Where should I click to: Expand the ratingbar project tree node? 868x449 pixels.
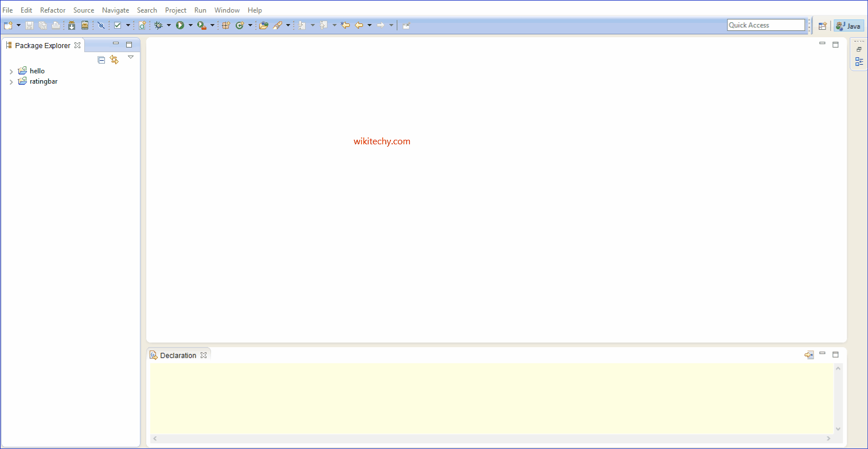click(x=11, y=82)
